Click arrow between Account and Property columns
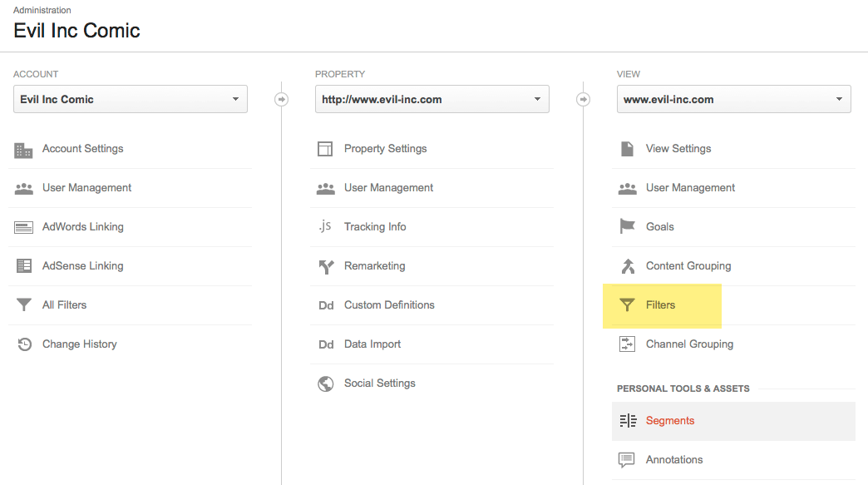Screen dimensions: 868x485 tap(281, 100)
